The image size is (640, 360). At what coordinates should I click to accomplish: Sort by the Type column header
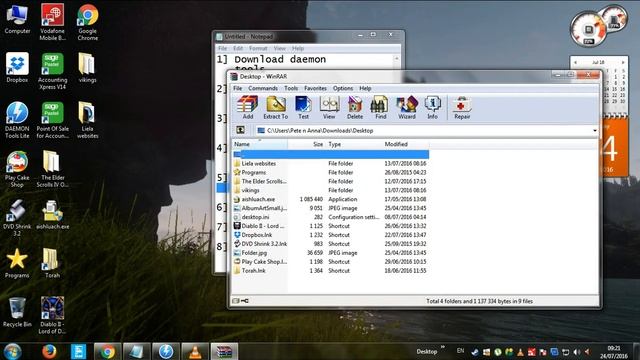tap(353, 144)
